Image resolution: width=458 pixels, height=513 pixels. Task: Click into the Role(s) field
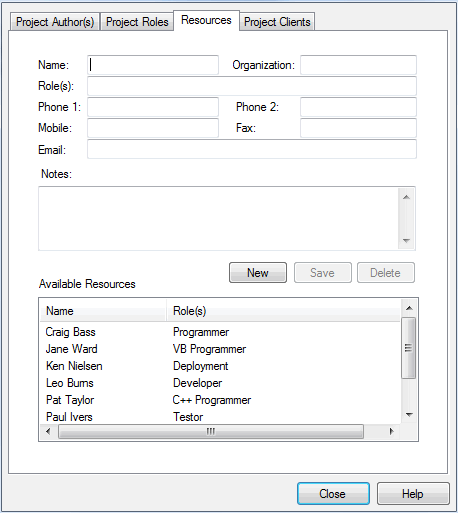(252, 86)
